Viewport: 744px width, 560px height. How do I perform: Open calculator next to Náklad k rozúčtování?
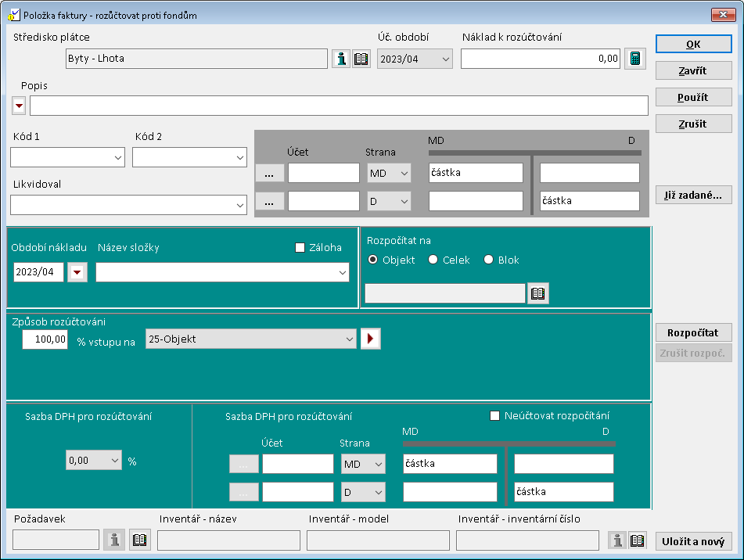tap(635, 59)
